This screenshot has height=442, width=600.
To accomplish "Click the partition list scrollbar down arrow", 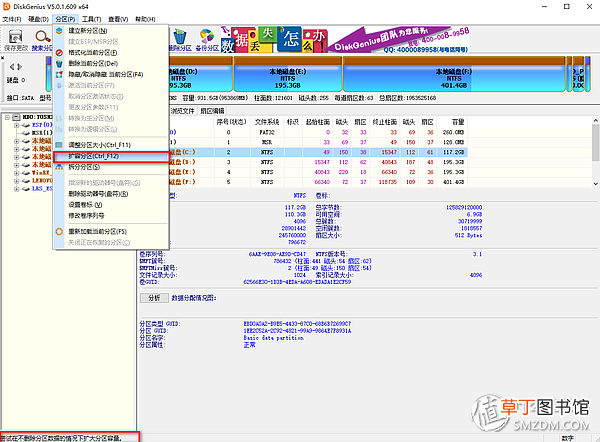I will coord(595,184).
